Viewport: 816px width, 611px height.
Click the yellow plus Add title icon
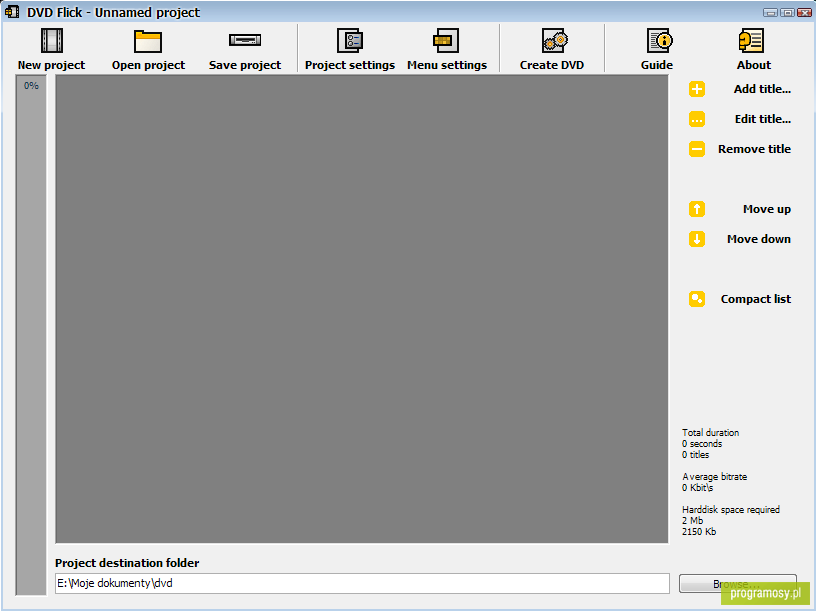coord(697,89)
